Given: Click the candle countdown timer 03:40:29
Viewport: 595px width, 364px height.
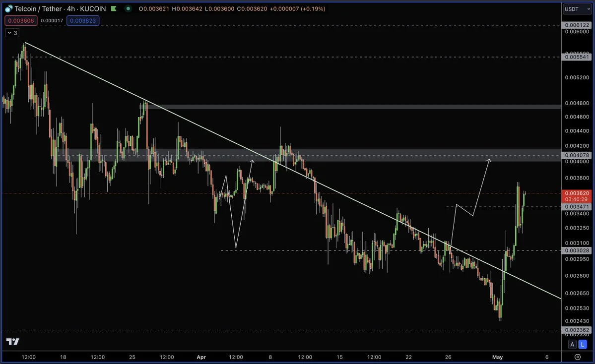Looking at the screenshot, I should [577, 199].
